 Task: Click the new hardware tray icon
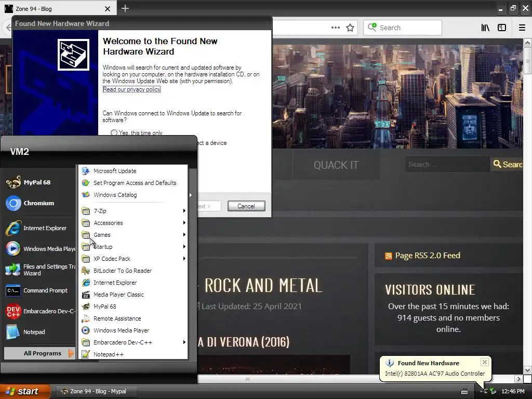pyautogui.click(x=484, y=392)
